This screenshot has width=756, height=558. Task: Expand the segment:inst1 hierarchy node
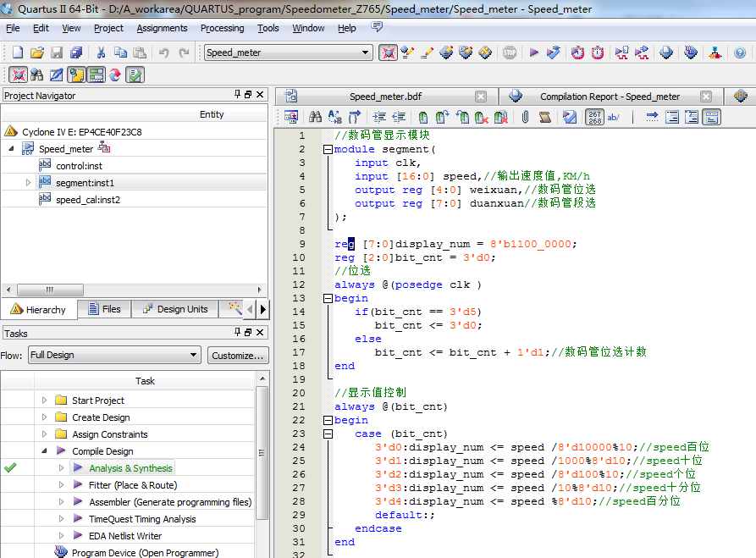28,182
